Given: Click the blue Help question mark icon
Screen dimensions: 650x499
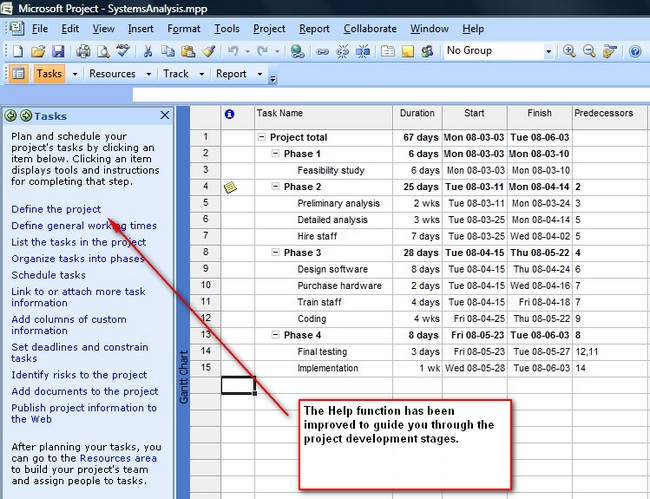Looking at the screenshot, I should 635,51.
